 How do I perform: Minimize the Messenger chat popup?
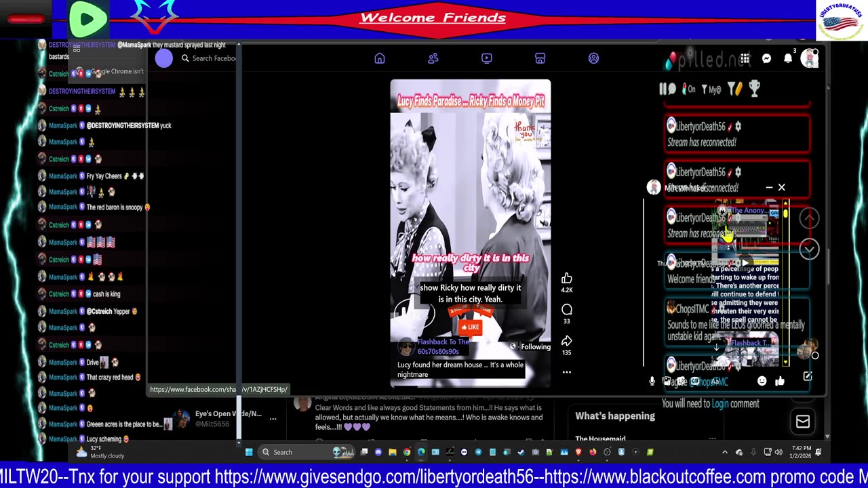tap(769, 188)
